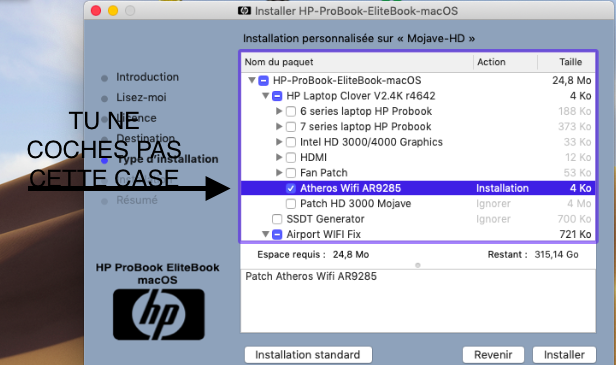Viewport: 616px width, 365px height.
Task: Minimize the installer with the yellow button
Action: (113, 11)
